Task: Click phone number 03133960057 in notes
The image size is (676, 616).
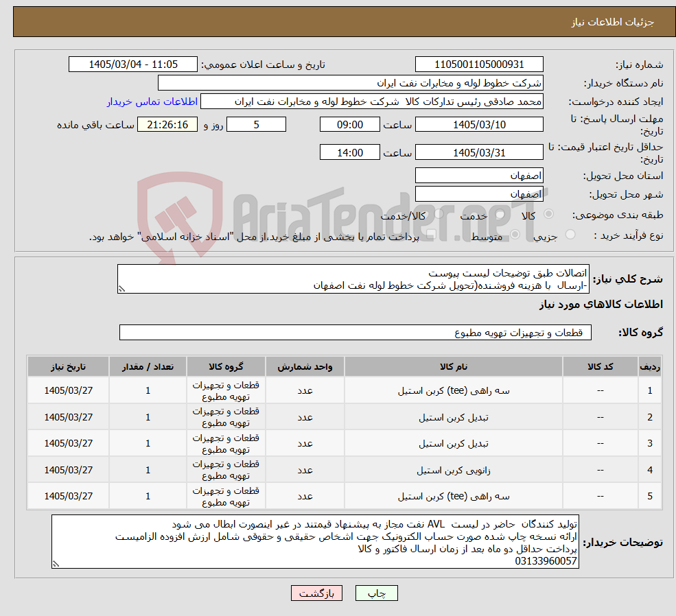Action: [546, 561]
